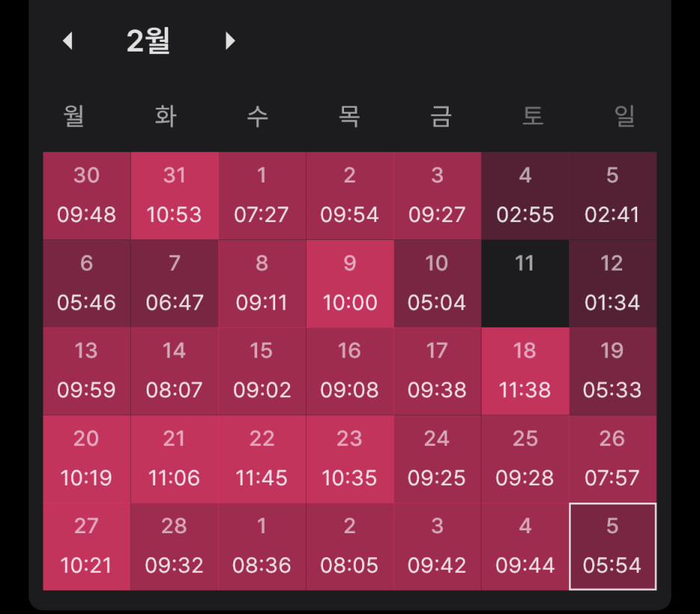Open day 20 with 10:19

click(87, 458)
